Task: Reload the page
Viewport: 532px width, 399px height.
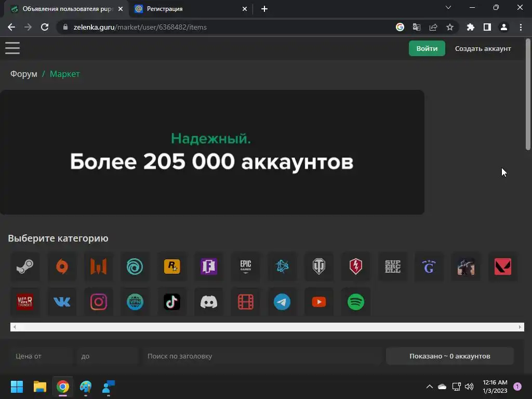Action: coord(45,27)
